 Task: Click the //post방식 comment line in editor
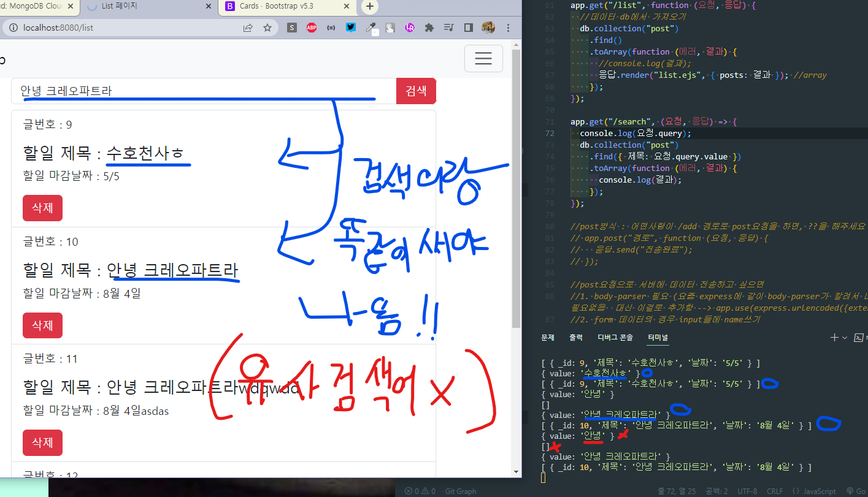coord(718,227)
